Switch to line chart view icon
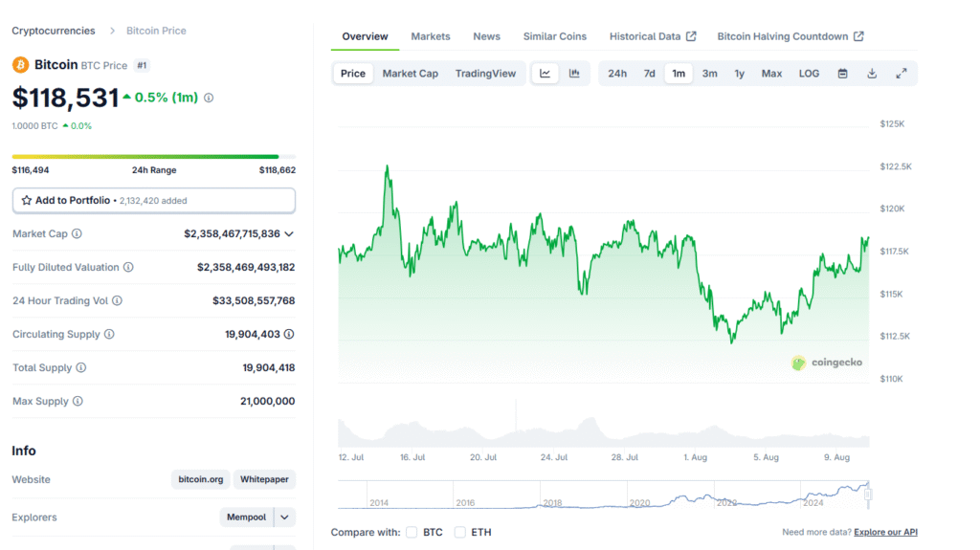This screenshot has width=980, height=550. coord(545,74)
